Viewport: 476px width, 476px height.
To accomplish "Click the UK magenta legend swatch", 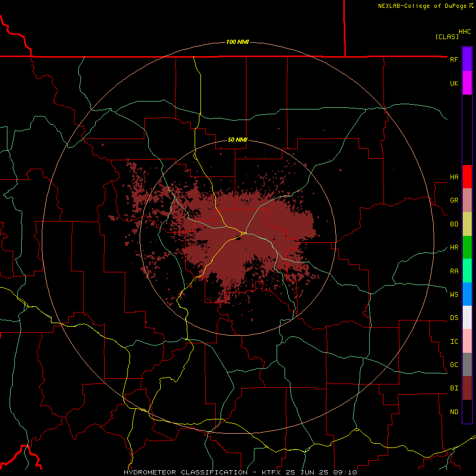I will pyautogui.click(x=467, y=83).
